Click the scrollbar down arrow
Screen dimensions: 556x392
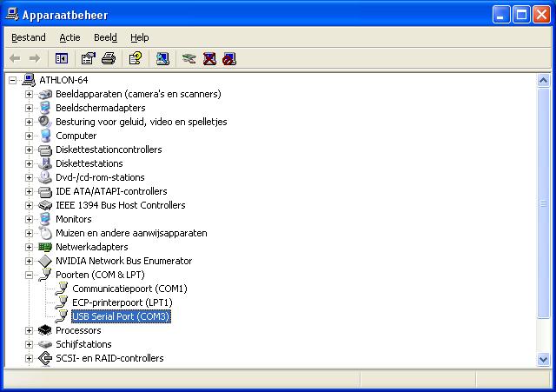543,359
